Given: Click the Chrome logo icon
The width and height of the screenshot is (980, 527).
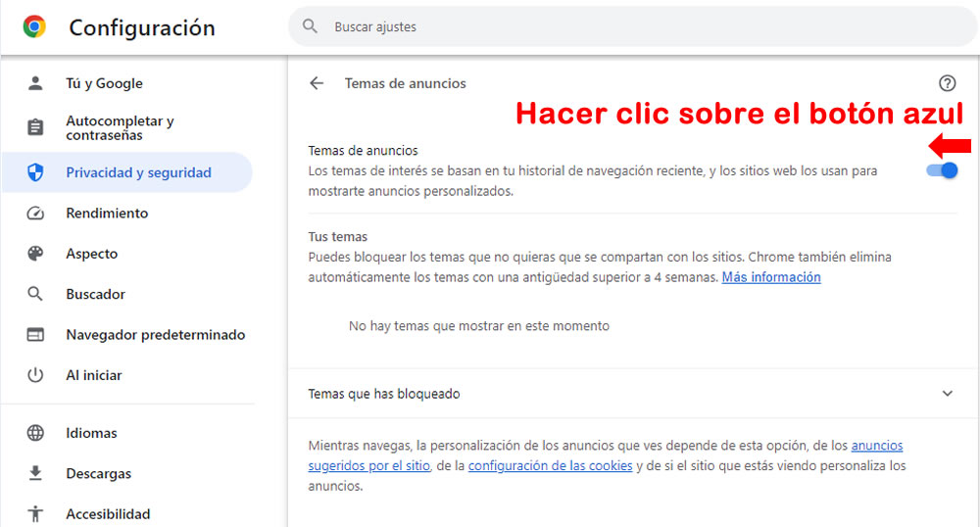Looking at the screenshot, I should [x=34, y=26].
